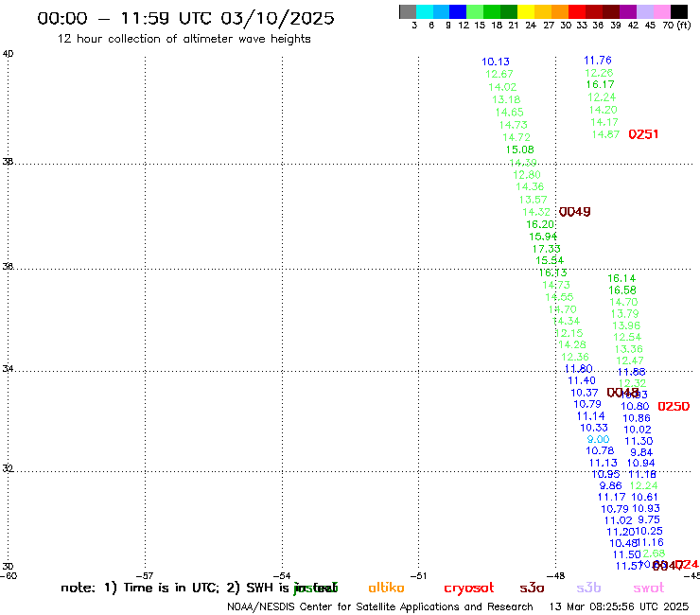
Task: Select the wave height reading 14.02
Action: point(502,87)
